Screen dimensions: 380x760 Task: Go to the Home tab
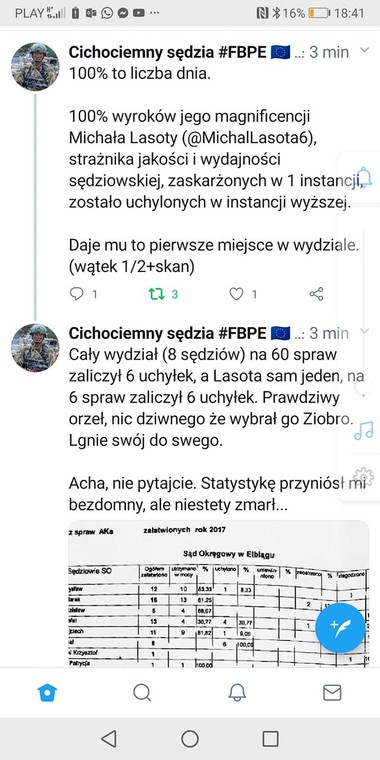coord(47,693)
